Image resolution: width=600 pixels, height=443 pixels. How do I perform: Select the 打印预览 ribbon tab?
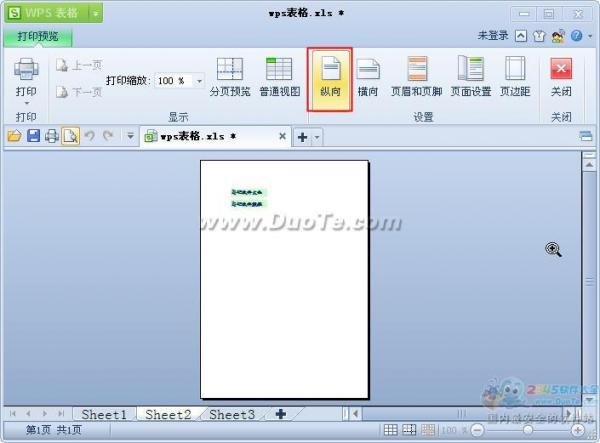click(x=38, y=36)
